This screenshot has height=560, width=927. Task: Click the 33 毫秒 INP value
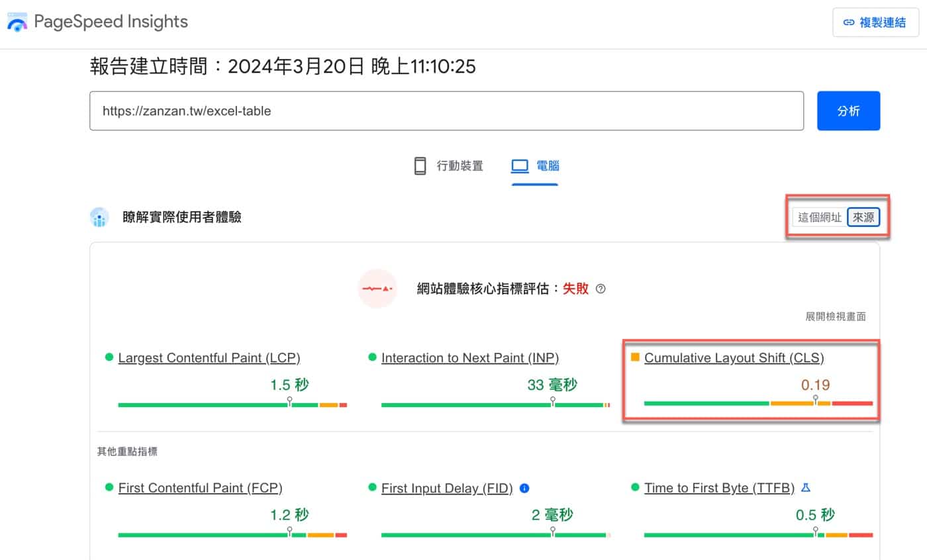coord(552,385)
